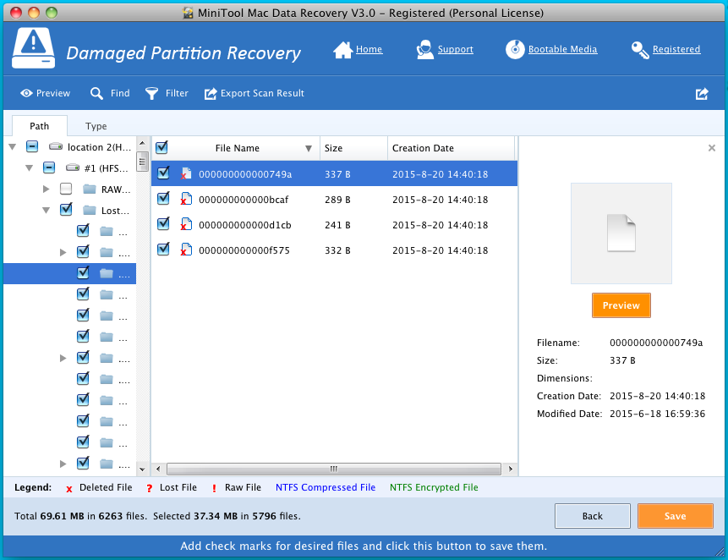Click the Back button

[x=593, y=516]
